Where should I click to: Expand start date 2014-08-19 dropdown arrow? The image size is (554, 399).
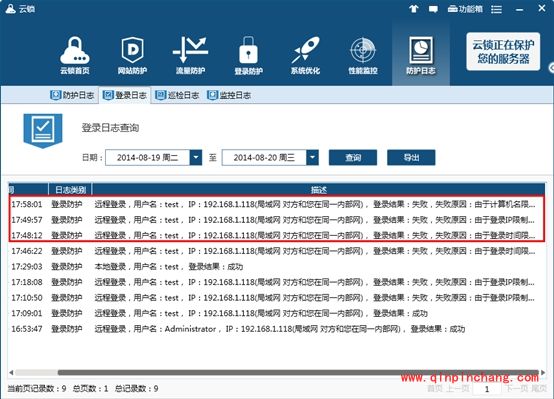(196, 157)
